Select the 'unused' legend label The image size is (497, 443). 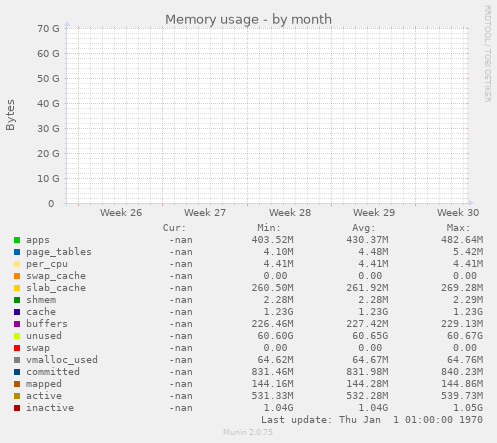pyautogui.click(x=44, y=336)
